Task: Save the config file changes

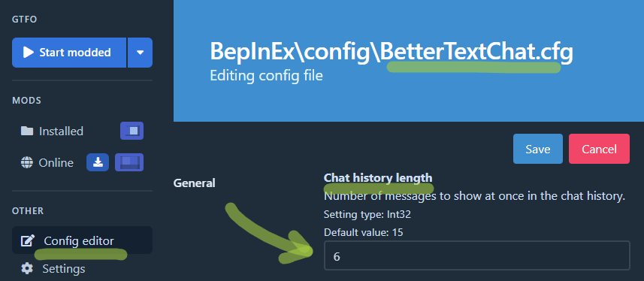Action: pos(538,149)
